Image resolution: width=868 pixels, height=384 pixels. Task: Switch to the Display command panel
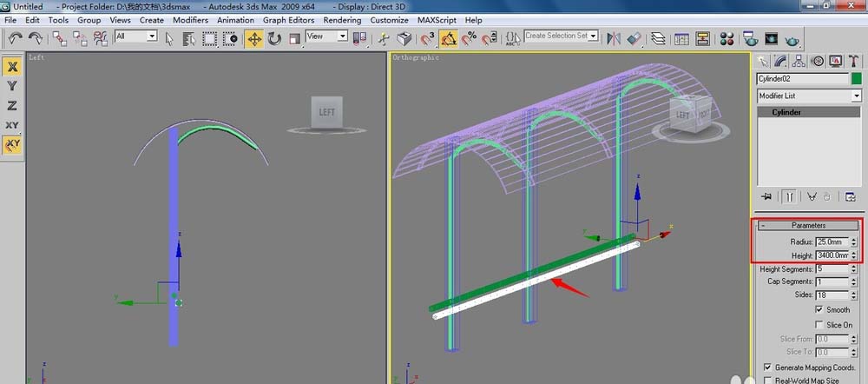835,61
